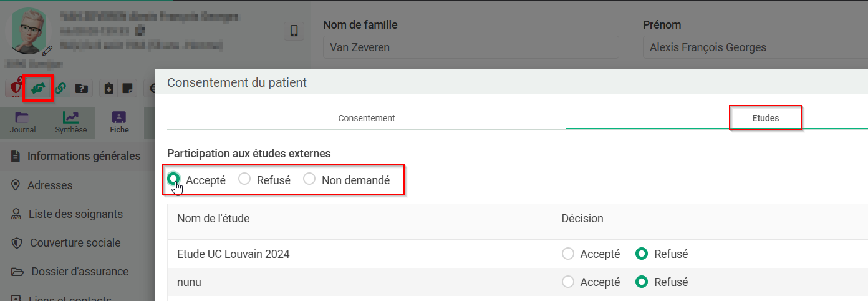
Task: Edit avatar with the pencil icon
Action: pos(47,49)
